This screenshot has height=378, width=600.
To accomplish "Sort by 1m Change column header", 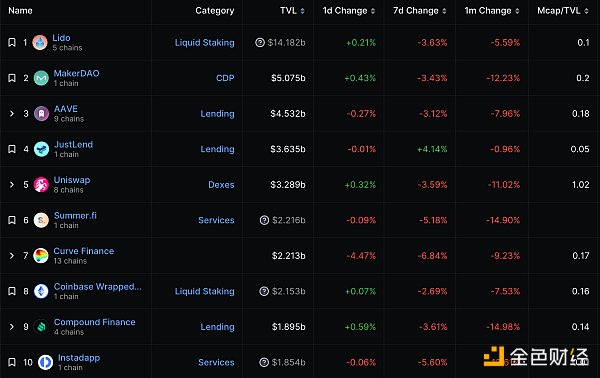I will [x=492, y=11].
